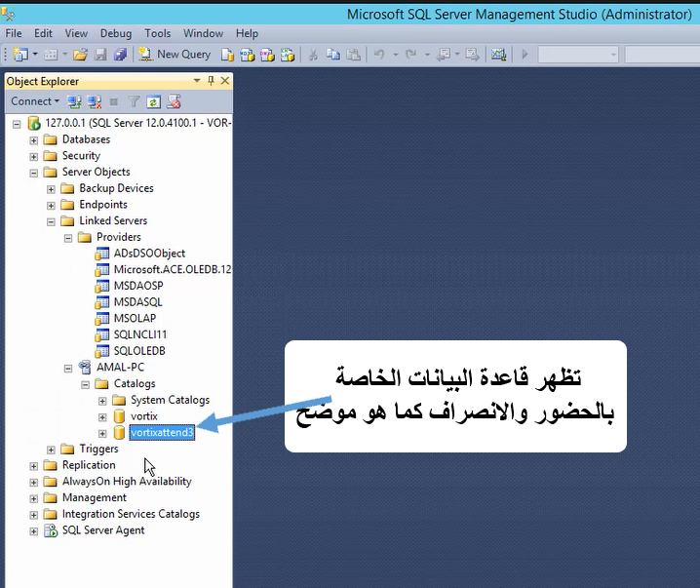Click the Database Engine Query icon
This screenshot has height=588, width=700.
pyautogui.click(x=228, y=55)
